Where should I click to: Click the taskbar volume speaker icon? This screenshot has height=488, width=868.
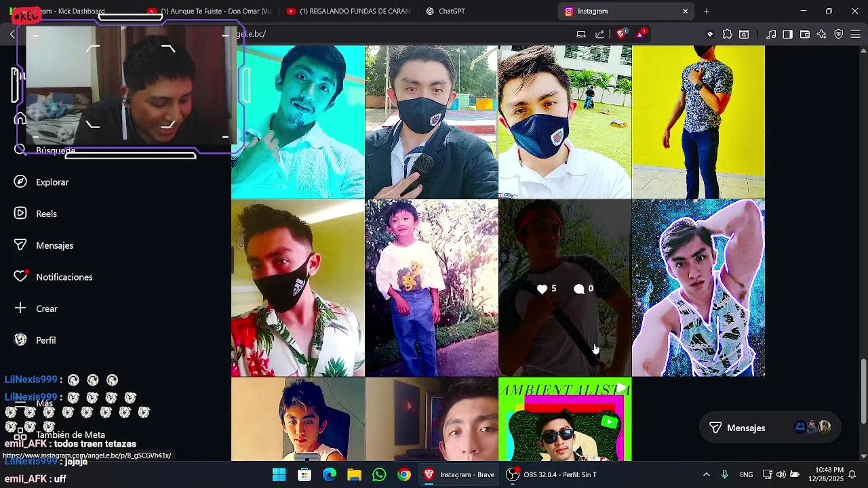tap(781, 474)
